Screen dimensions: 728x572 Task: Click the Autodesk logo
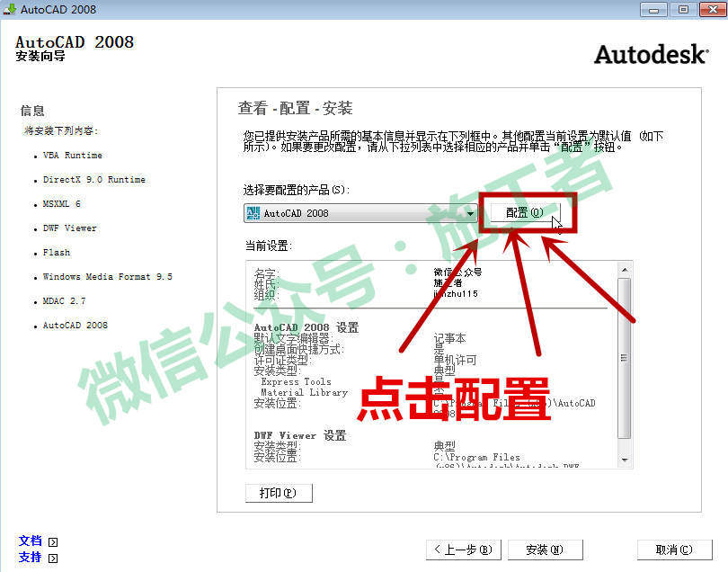(652, 54)
